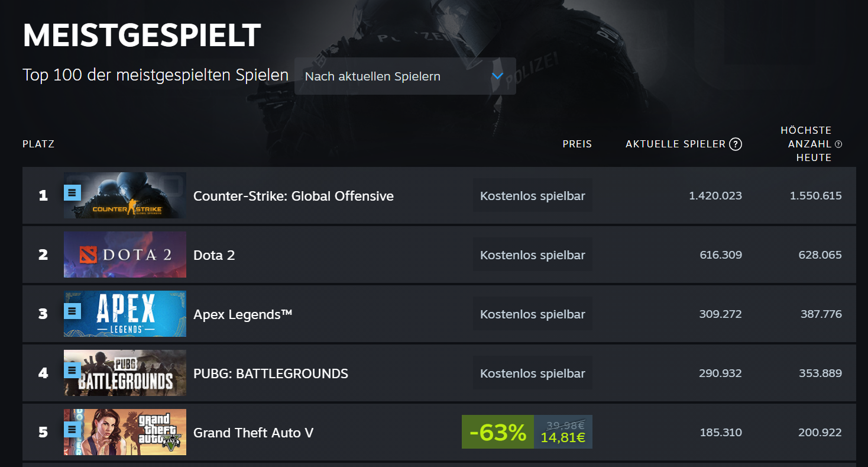The height and width of the screenshot is (467, 868).
Task: Select the Apex Legends™ title
Action: click(243, 314)
